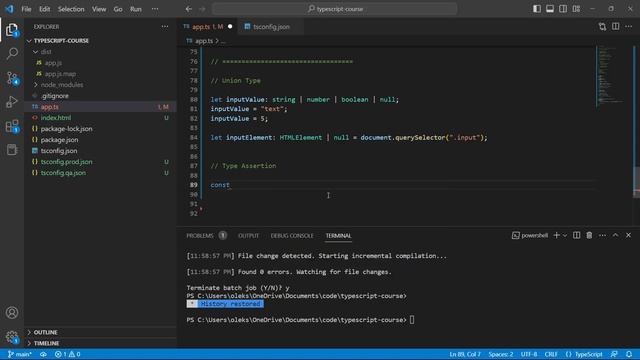Expand the TIMELINE section
This screenshot has width=640, height=360.
tap(46, 343)
